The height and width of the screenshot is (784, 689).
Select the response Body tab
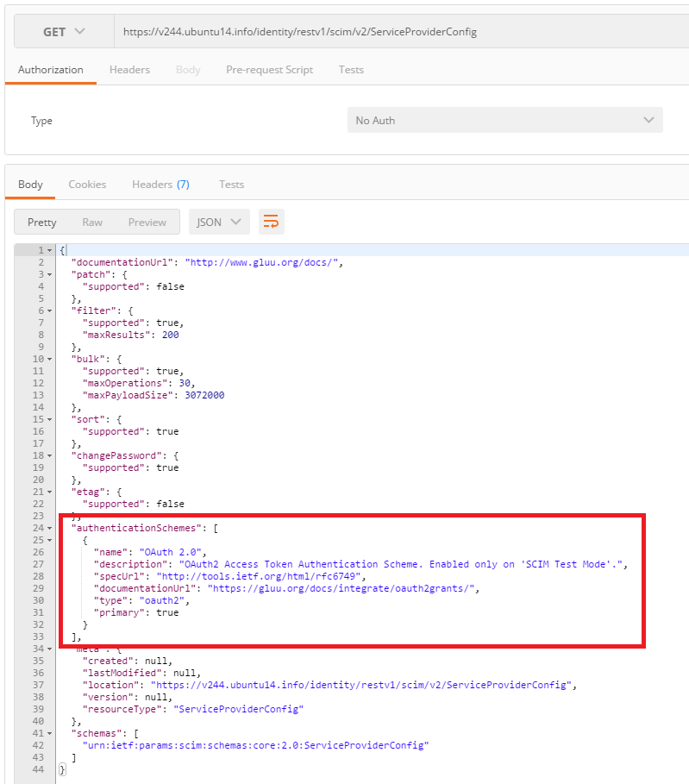(x=30, y=185)
